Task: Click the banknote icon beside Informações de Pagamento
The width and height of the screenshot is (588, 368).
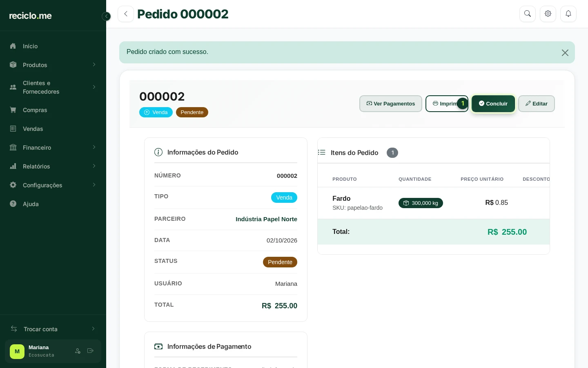Action: (158, 346)
